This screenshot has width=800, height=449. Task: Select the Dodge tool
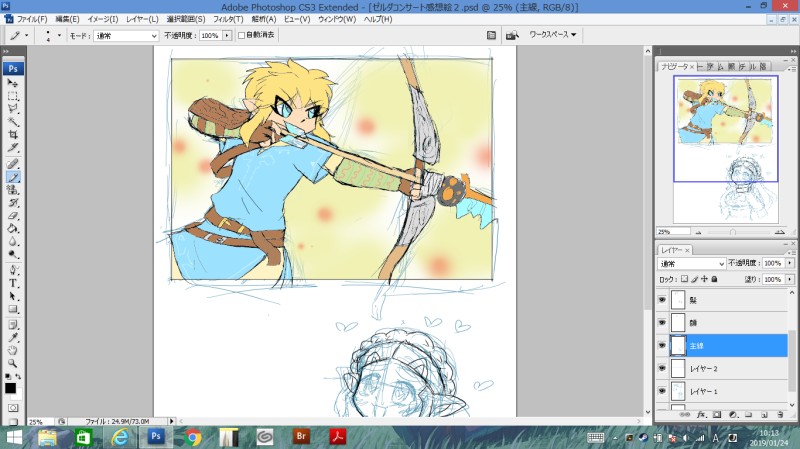pyautogui.click(x=13, y=254)
